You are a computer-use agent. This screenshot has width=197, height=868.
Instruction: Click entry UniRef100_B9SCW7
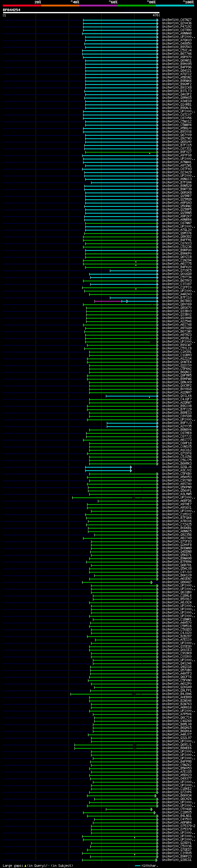tap(176, 345)
